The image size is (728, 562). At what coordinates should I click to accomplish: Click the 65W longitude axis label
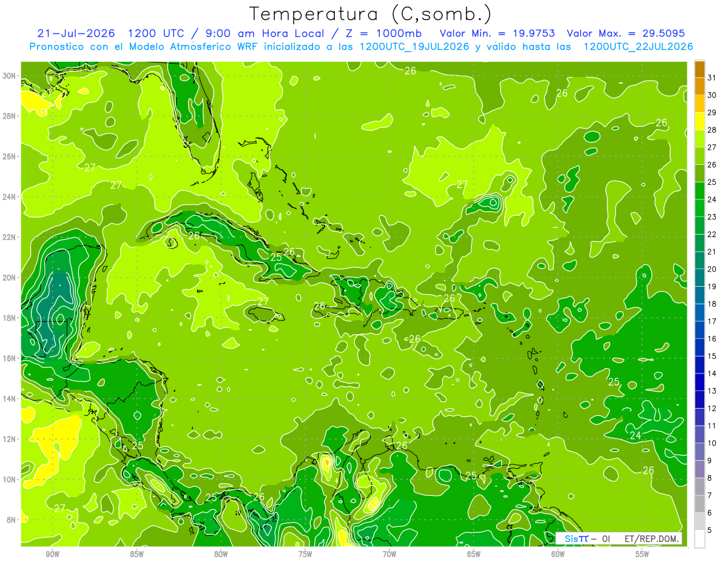pyautogui.click(x=474, y=554)
